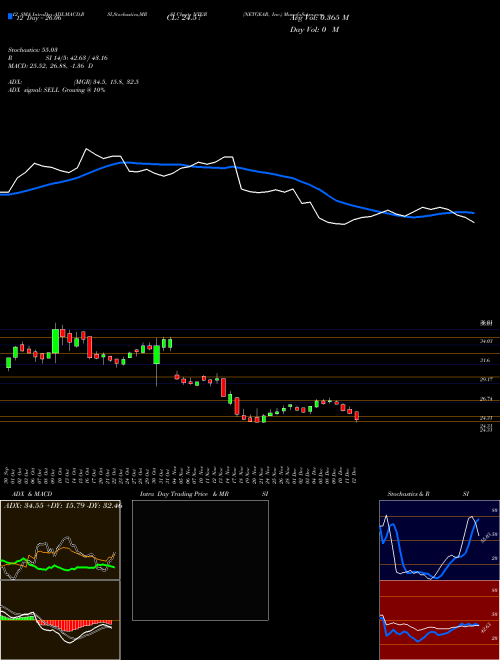Select the 'SI 14/3: 42.63 / 48.16' value
This screenshot has height=660, width=500.
77,58
